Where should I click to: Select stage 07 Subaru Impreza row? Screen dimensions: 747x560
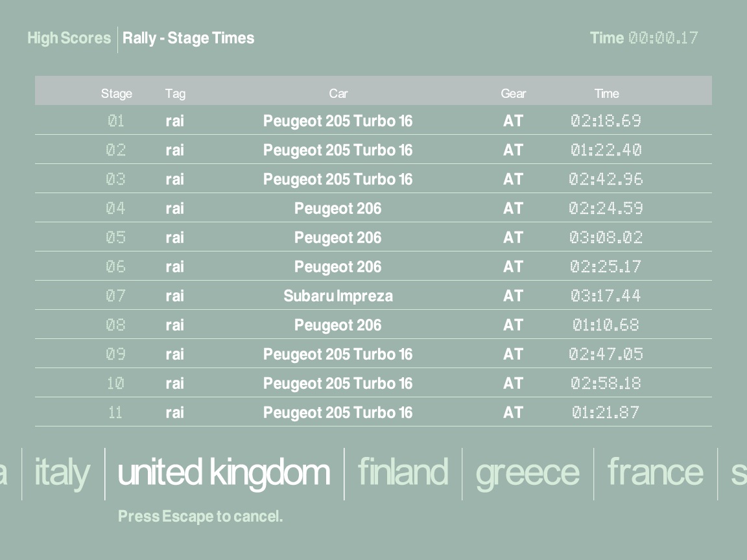pyautogui.click(x=338, y=296)
